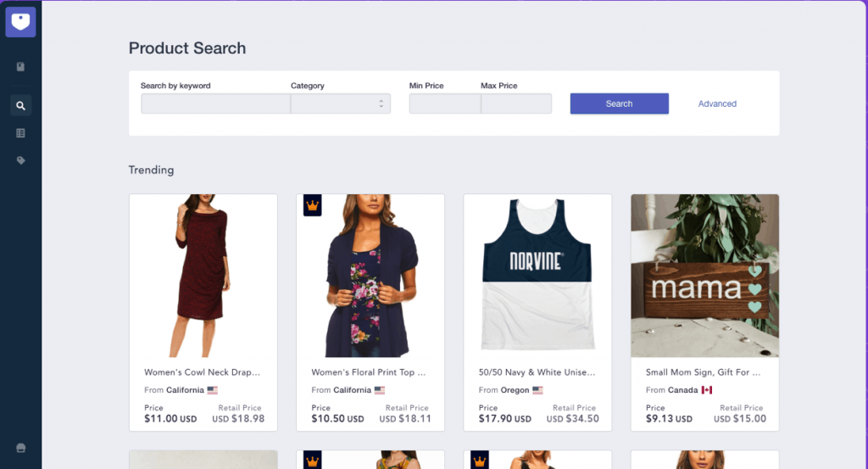Click the price $11.00 USD
Viewport: 868px width, 469px height.
(x=170, y=419)
